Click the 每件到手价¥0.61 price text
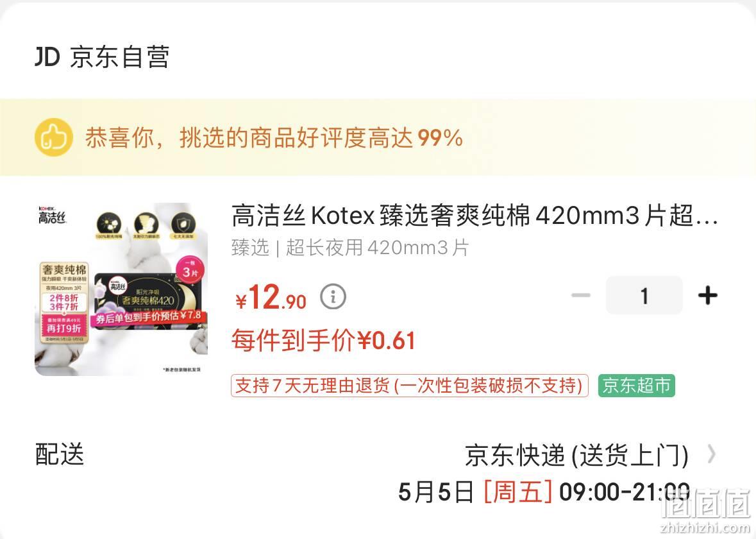The height and width of the screenshot is (539, 756). (x=323, y=341)
